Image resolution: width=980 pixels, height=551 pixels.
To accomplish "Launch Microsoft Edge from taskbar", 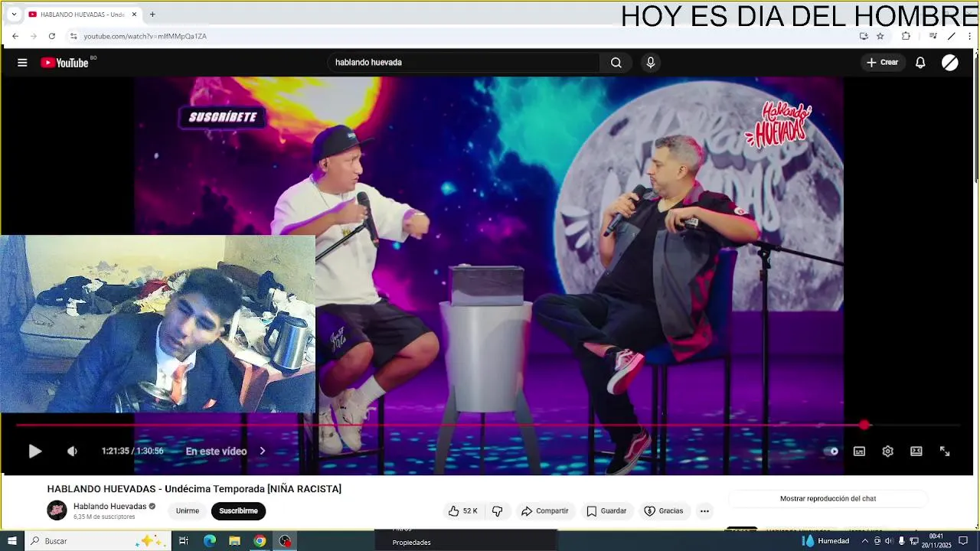I will click(x=210, y=541).
